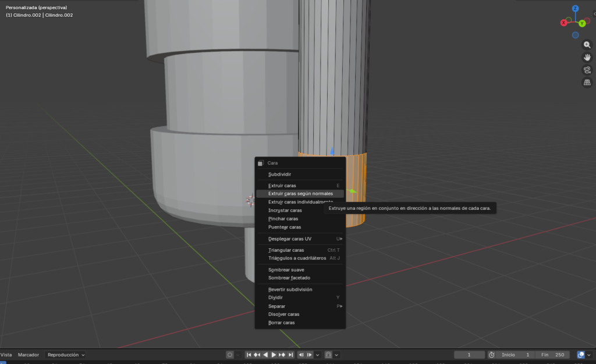The width and height of the screenshot is (596, 364).
Task: Enable automatic keyframing on the timeline
Action: [x=230, y=355]
